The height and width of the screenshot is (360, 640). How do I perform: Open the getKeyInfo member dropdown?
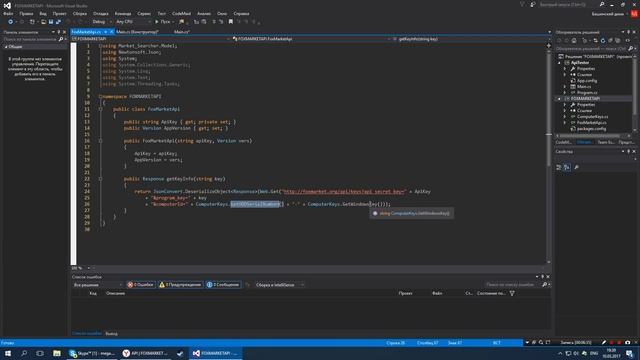pyautogui.click(x=469, y=39)
